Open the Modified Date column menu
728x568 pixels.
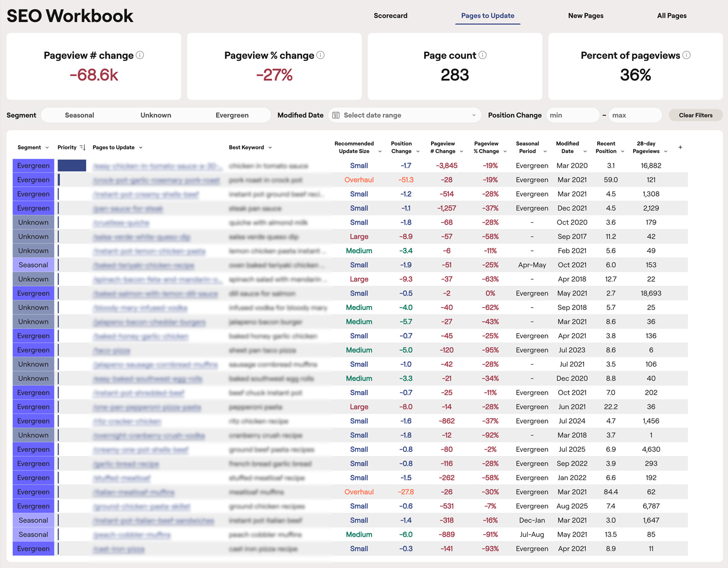pos(585,151)
